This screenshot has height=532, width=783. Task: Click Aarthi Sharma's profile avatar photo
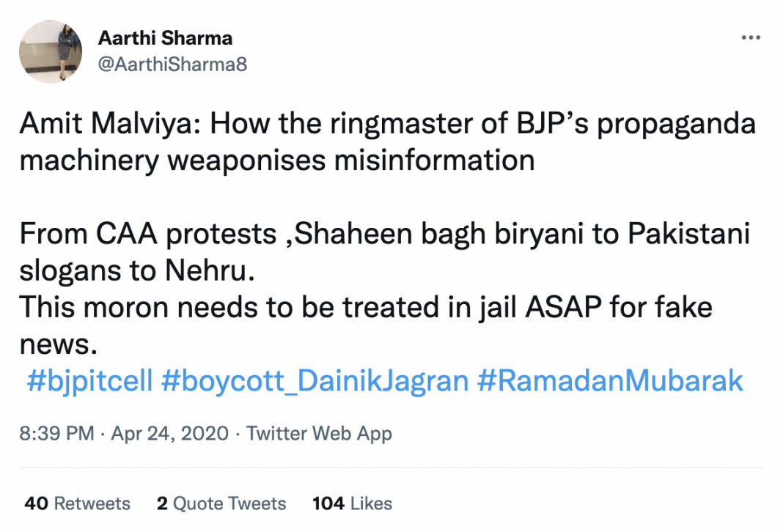point(50,52)
